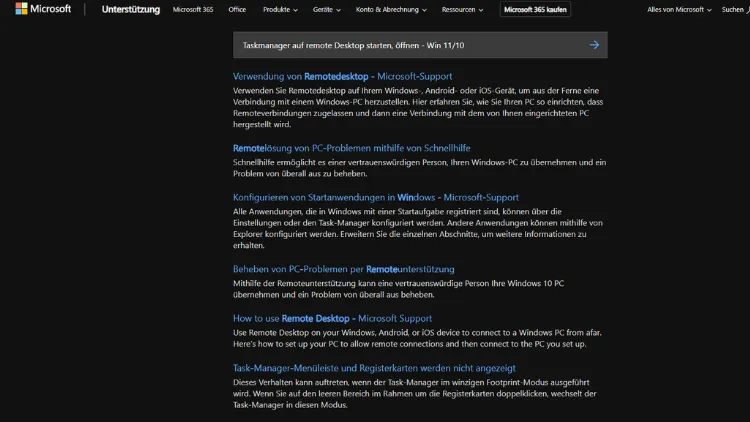Open Remotelösung von PC-Problemen mithilfe von Schnellhilfe
Viewport: 750px width, 422px height.
click(x=352, y=148)
